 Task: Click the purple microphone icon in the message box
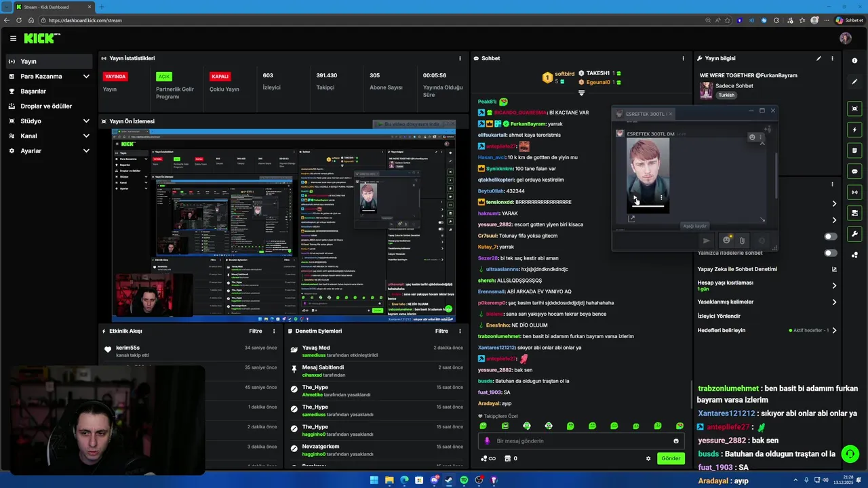click(487, 441)
